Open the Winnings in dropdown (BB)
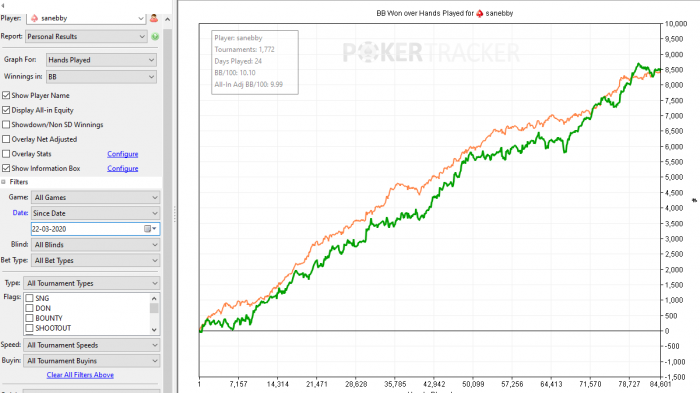The height and width of the screenshot is (393, 700). (x=101, y=77)
